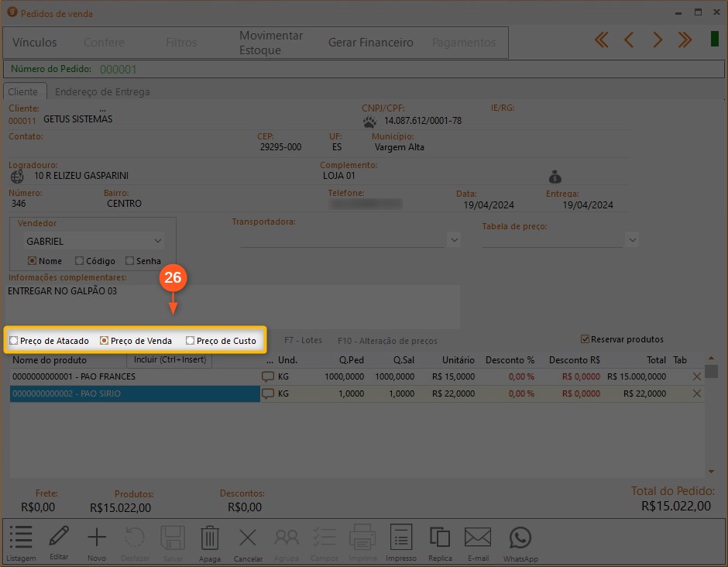Select the PAO FRANCES product row
The width and height of the screenshot is (728, 567).
click(x=132, y=376)
